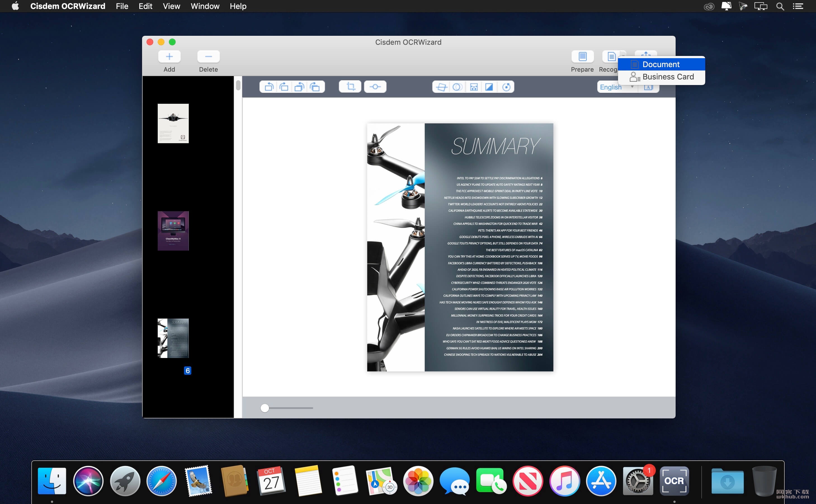Choose Business Card from the menu
Viewport: 816px width, 504px height.
click(x=661, y=77)
